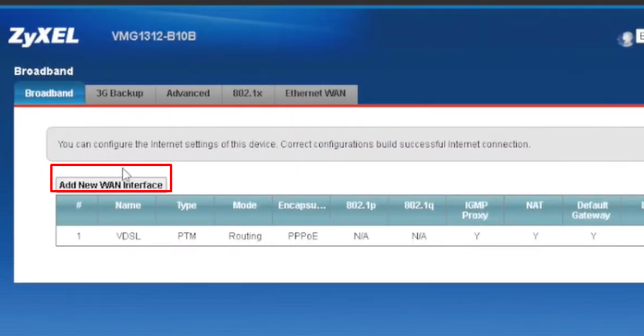The image size is (644, 336).
Task: Select the Broadband tab
Action: pyautogui.click(x=49, y=93)
